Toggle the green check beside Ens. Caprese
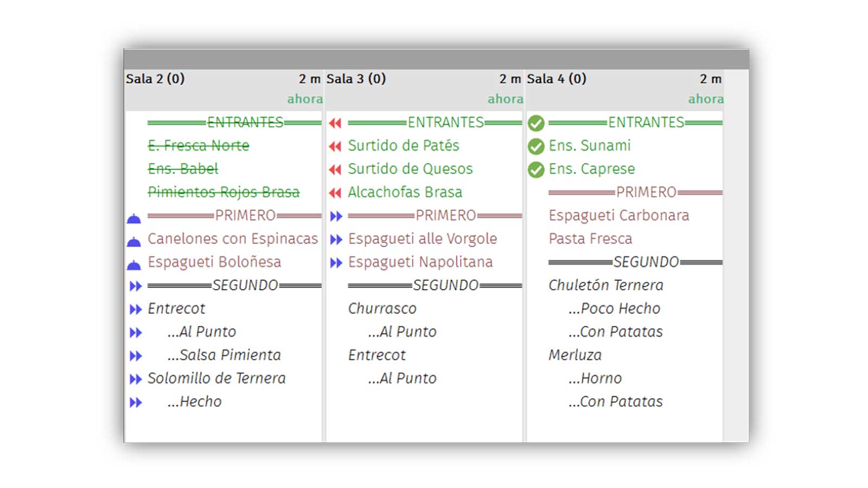Viewport: 868px width, 488px height. click(536, 170)
